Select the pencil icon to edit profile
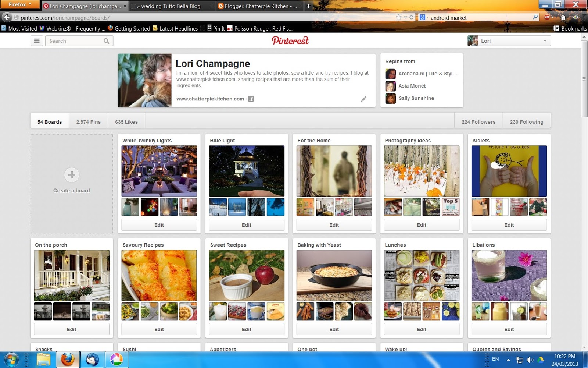This screenshot has height=368, width=588. pyautogui.click(x=364, y=99)
